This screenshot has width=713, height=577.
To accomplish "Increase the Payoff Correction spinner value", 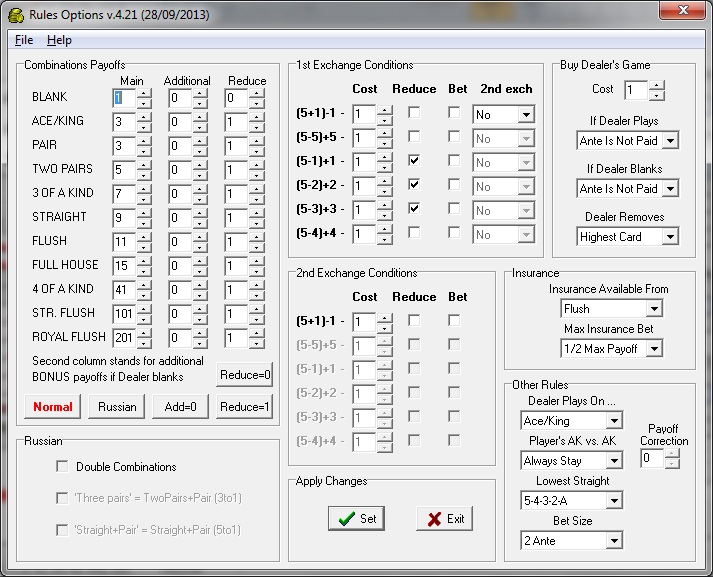I will click(670, 453).
